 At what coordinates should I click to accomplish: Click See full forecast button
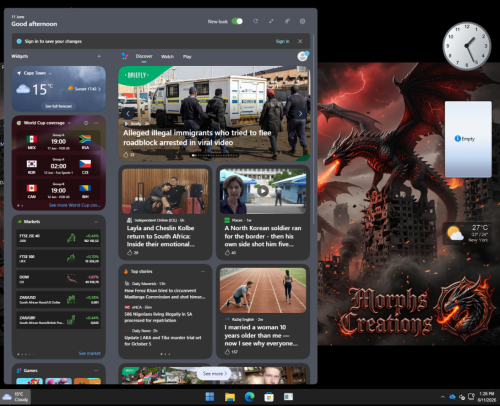[59, 106]
